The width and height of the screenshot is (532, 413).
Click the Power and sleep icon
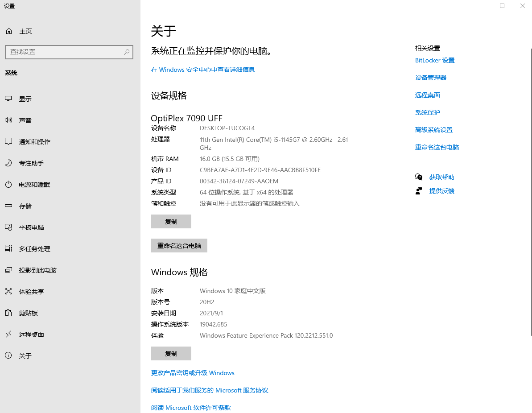[8, 184]
